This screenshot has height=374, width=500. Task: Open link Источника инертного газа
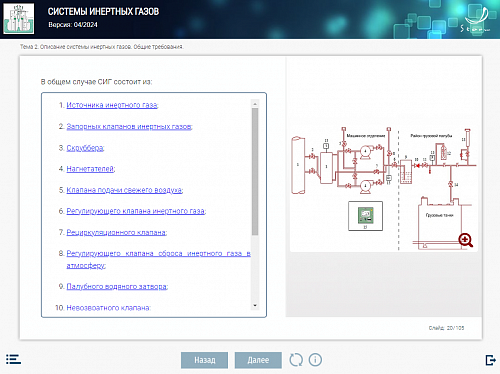point(112,105)
